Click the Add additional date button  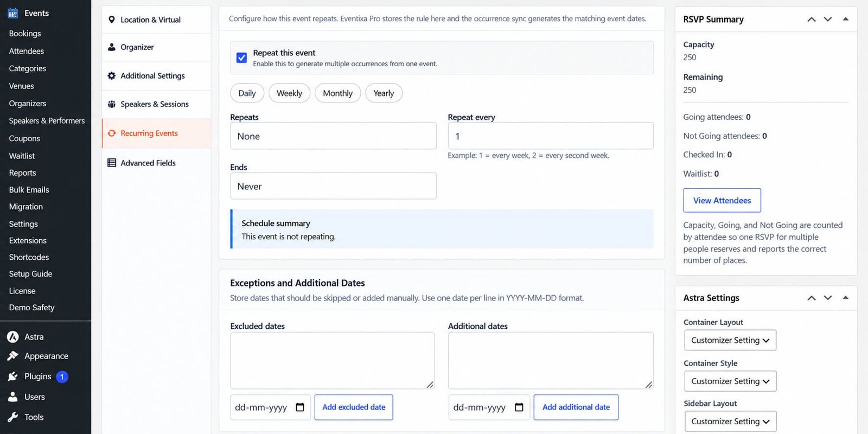576,407
